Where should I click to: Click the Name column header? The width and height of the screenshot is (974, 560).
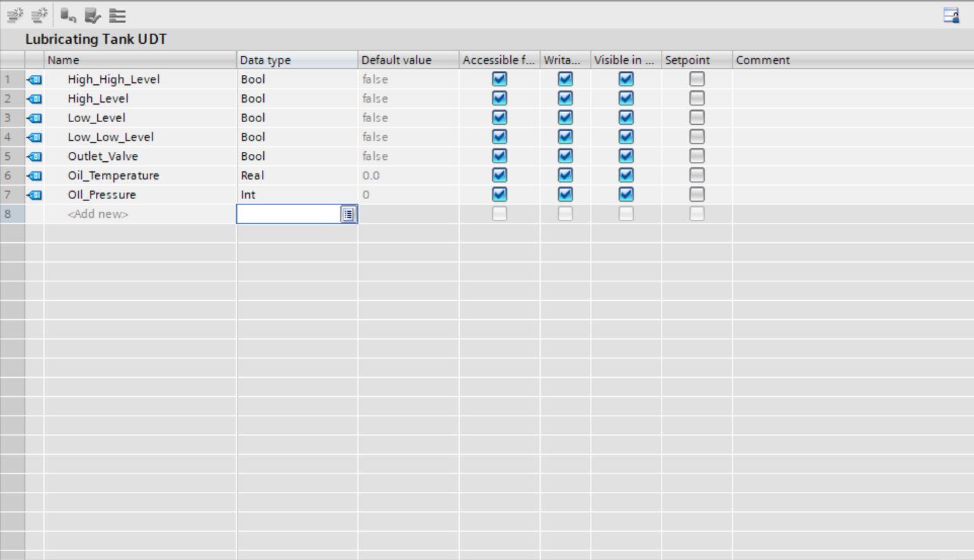pos(140,60)
